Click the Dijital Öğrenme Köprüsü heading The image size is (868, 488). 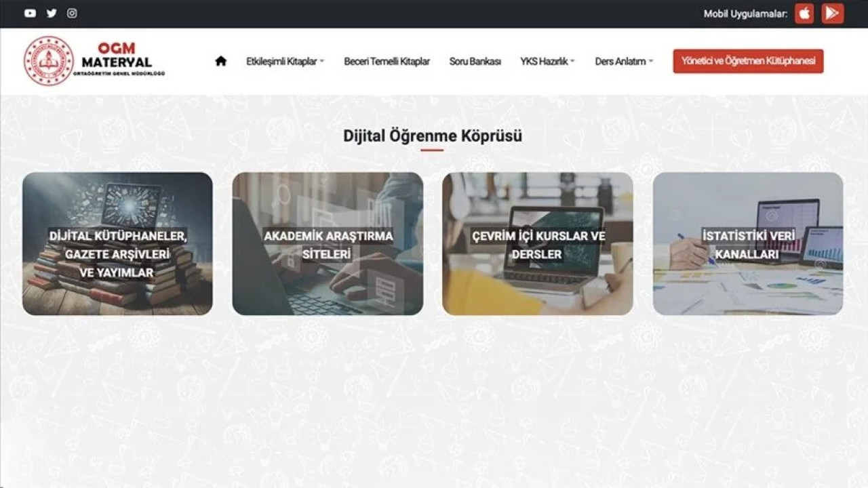(433, 136)
